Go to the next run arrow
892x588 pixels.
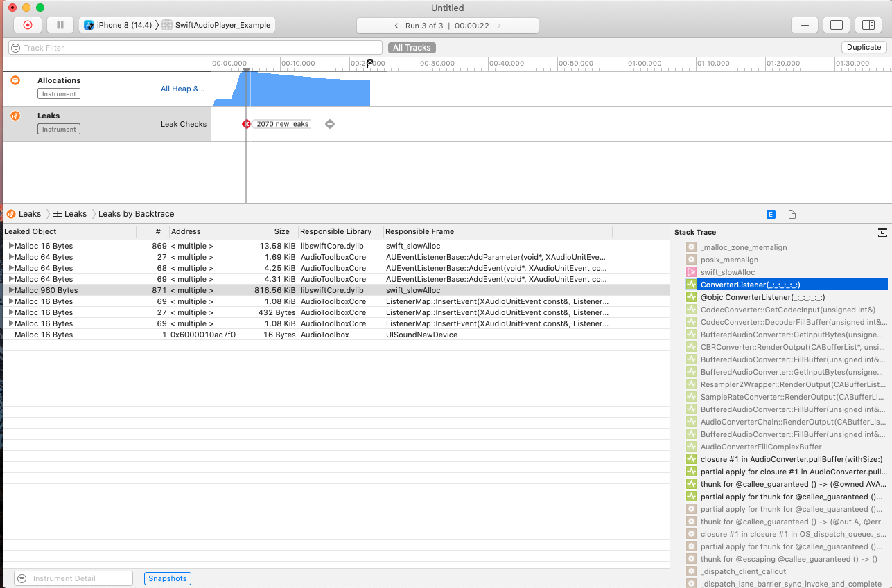499,26
